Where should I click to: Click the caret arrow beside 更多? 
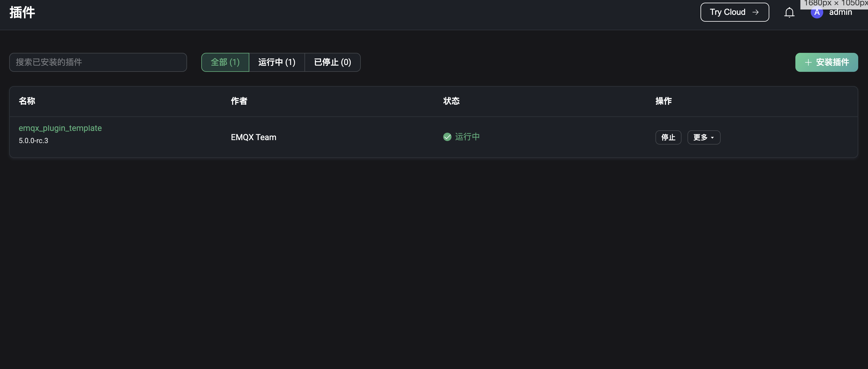712,138
